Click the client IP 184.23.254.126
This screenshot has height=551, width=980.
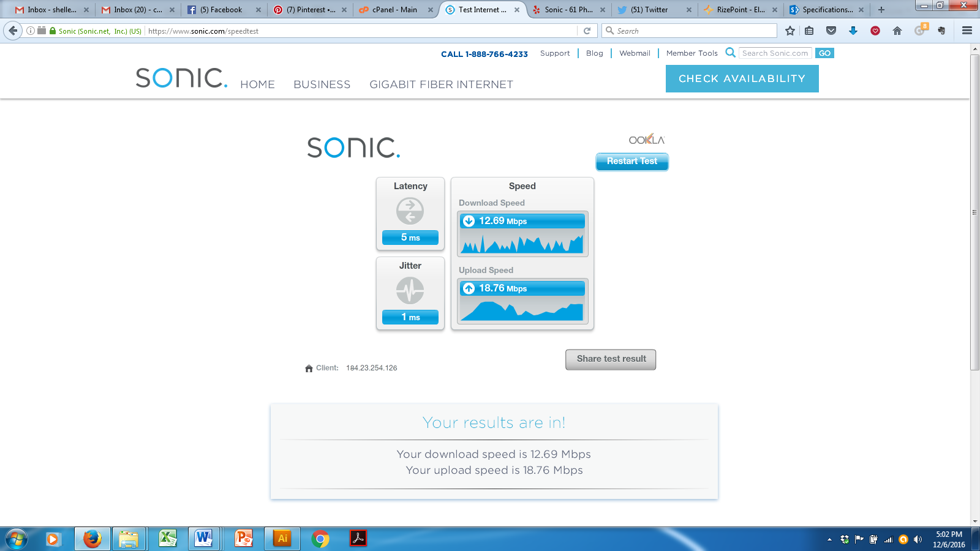coord(371,368)
